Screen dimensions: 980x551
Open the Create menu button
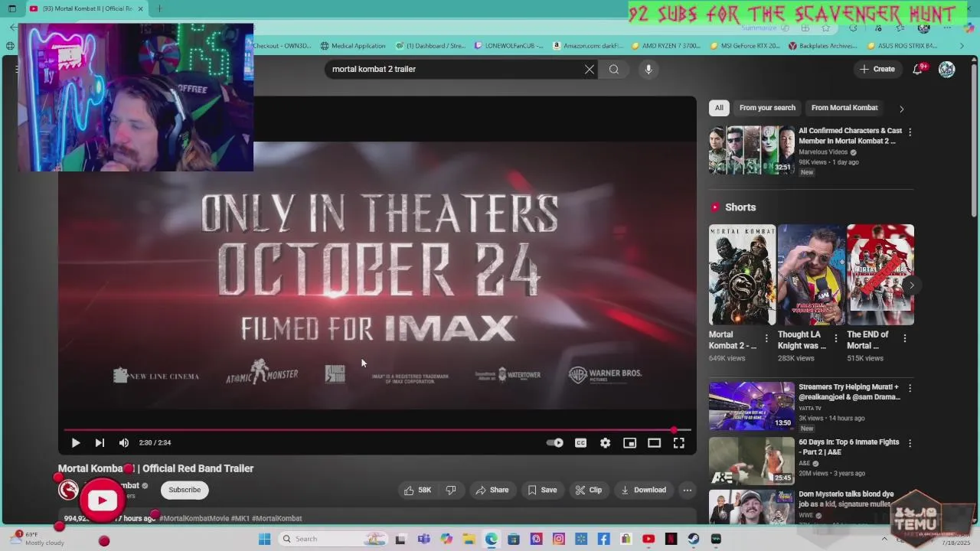point(877,69)
